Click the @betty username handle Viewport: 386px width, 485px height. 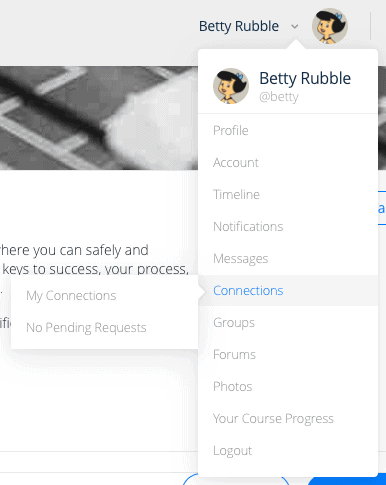[x=279, y=97]
